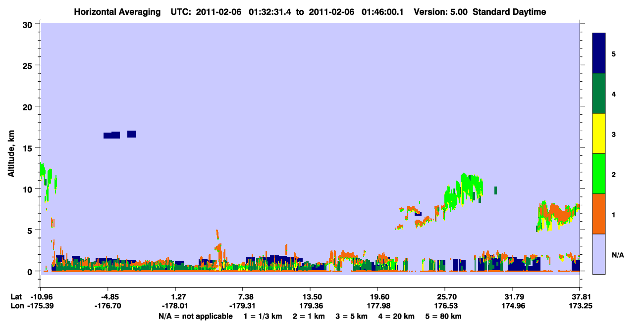Click latitude value '-4.85'
Image resolution: width=644 pixels, height=330 pixels.
(108, 297)
